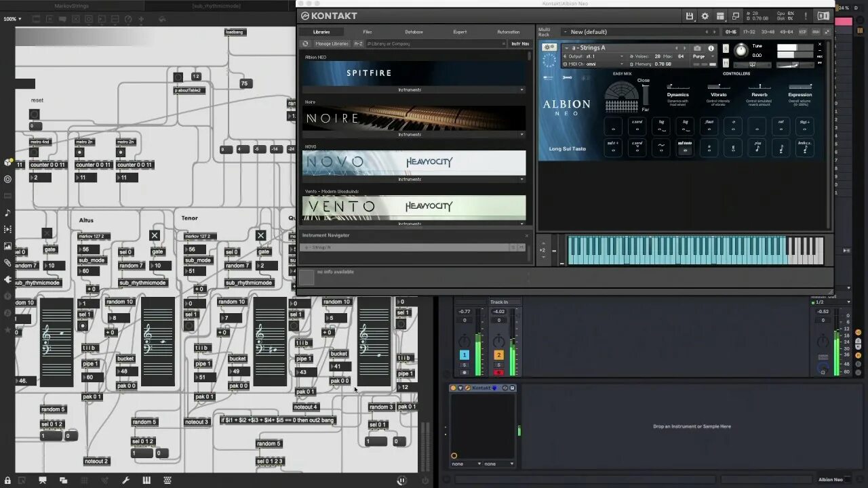
Task: Toggle Ableton track 2 activator button
Action: coord(498,355)
